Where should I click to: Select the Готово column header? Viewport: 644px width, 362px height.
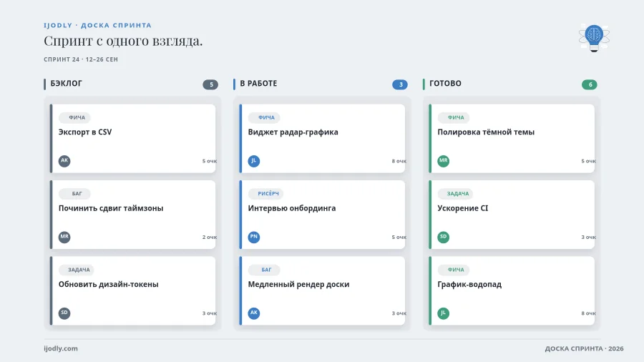point(445,84)
